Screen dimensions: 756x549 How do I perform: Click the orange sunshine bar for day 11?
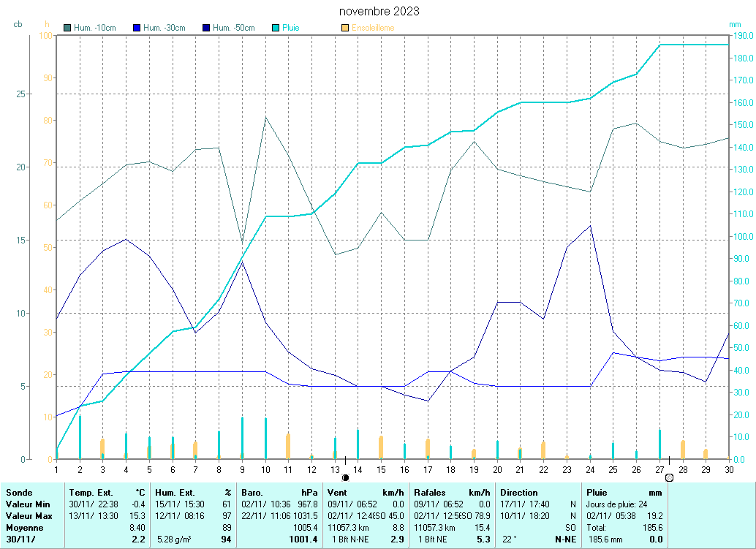click(288, 446)
